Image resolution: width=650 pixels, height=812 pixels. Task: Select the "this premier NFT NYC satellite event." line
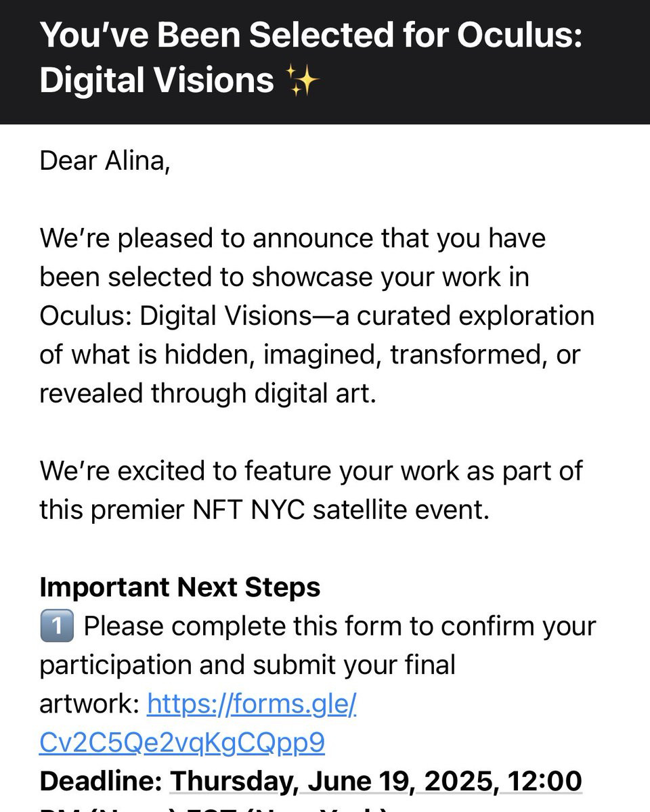pyautogui.click(x=264, y=510)
